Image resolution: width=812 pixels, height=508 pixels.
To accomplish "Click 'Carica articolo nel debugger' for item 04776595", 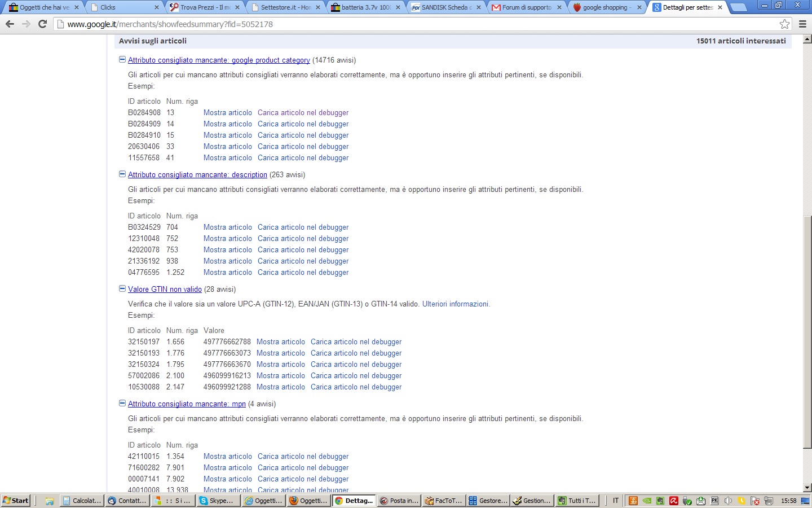I will point(303,273).
